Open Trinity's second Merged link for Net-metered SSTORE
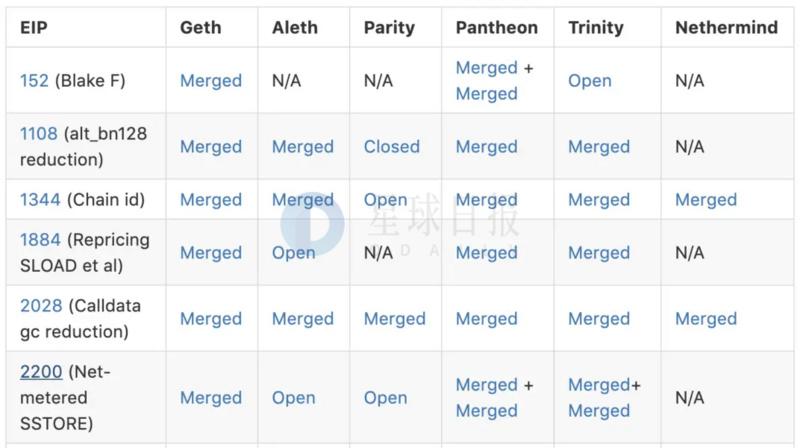Viewport: 800px width, 448px height. (x=598, y=411)
